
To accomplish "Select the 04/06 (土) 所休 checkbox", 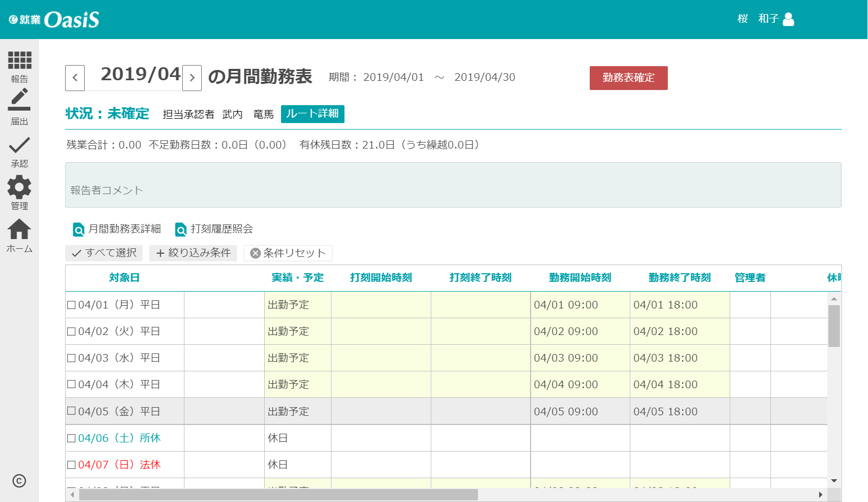I will pyautogui.click(x=71, y=439).
